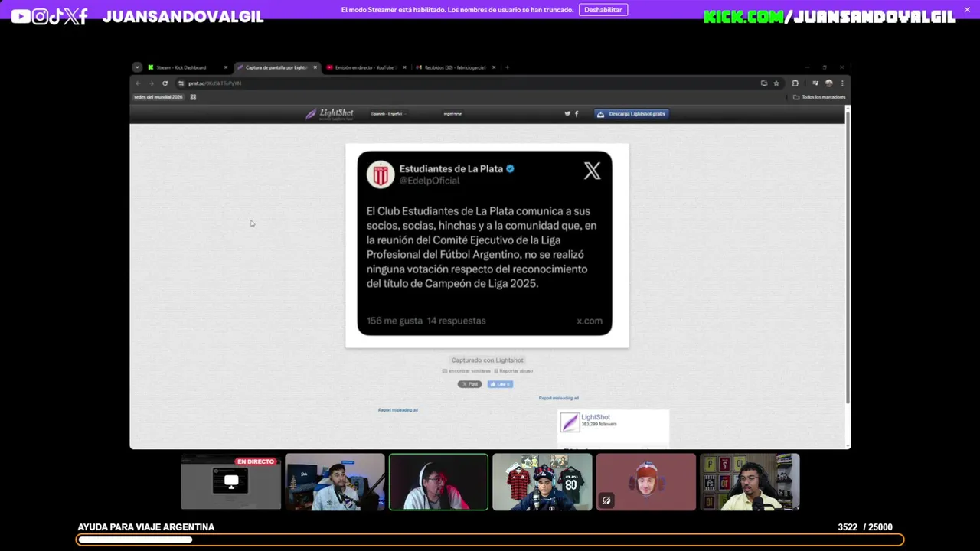
Task: Open the sedes del mundial 2026 bookmark
Action: pos(158,97)
